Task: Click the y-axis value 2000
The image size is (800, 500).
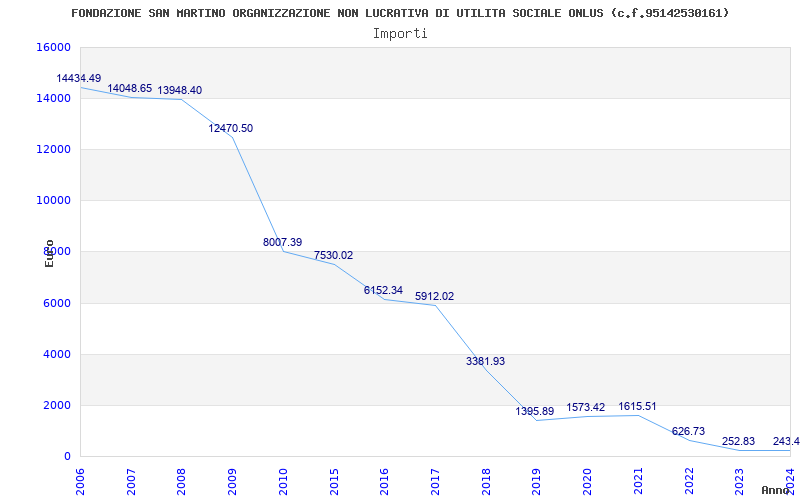Action: [56, 406]
